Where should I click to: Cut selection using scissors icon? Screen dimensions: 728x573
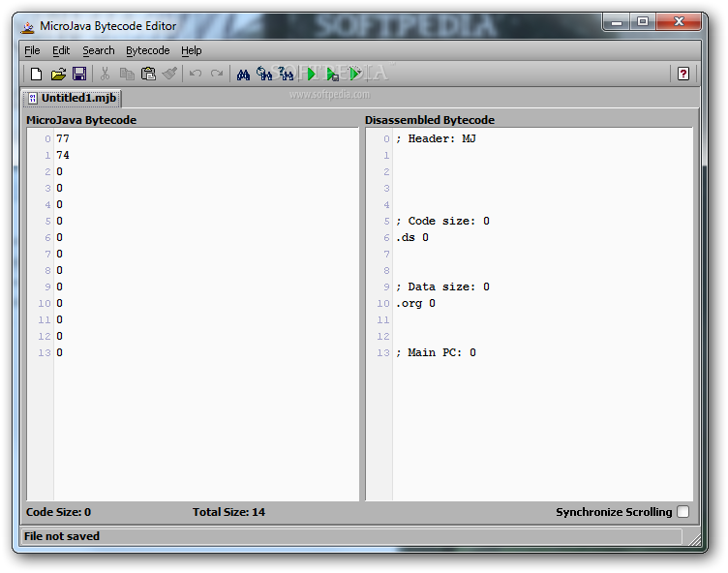tap(105, 74)
